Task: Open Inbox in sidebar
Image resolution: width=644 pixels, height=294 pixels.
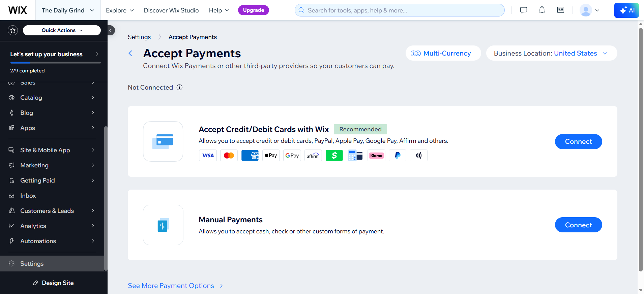Action: [x=52, y=196]
